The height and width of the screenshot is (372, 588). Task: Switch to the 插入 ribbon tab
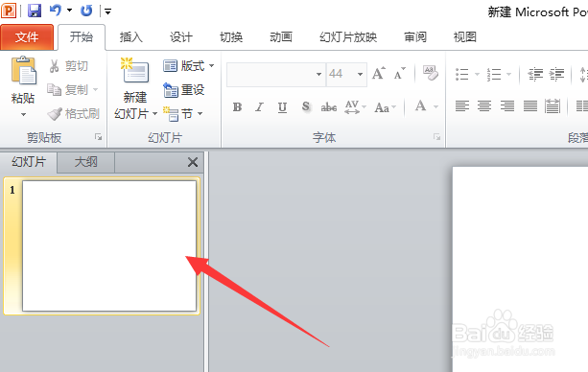point(130,37)
